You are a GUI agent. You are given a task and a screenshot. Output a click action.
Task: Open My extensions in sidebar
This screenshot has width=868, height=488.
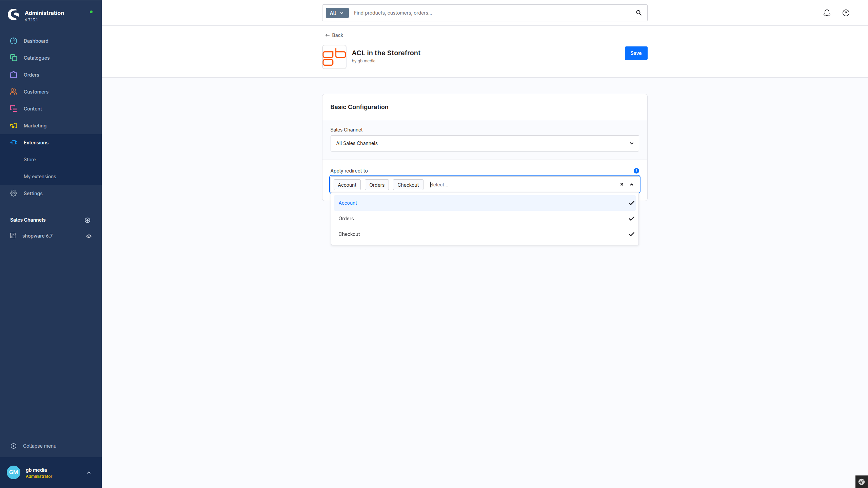(x=40, y=177)
